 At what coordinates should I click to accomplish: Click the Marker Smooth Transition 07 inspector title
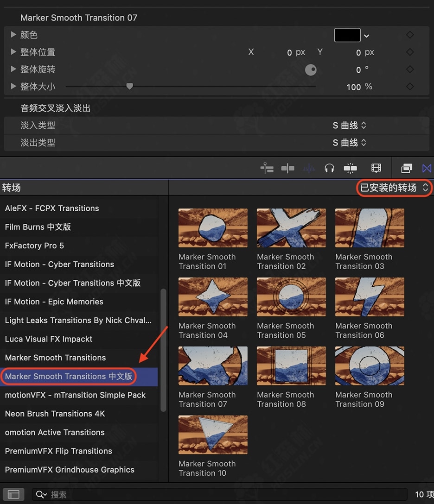tap(79, 18)
